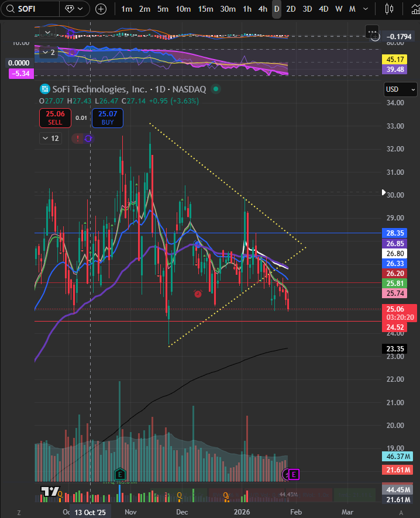Open the candlestick chart type icon
The height and width of the screenshot is (518, 420).
click(x=389, y=9)
